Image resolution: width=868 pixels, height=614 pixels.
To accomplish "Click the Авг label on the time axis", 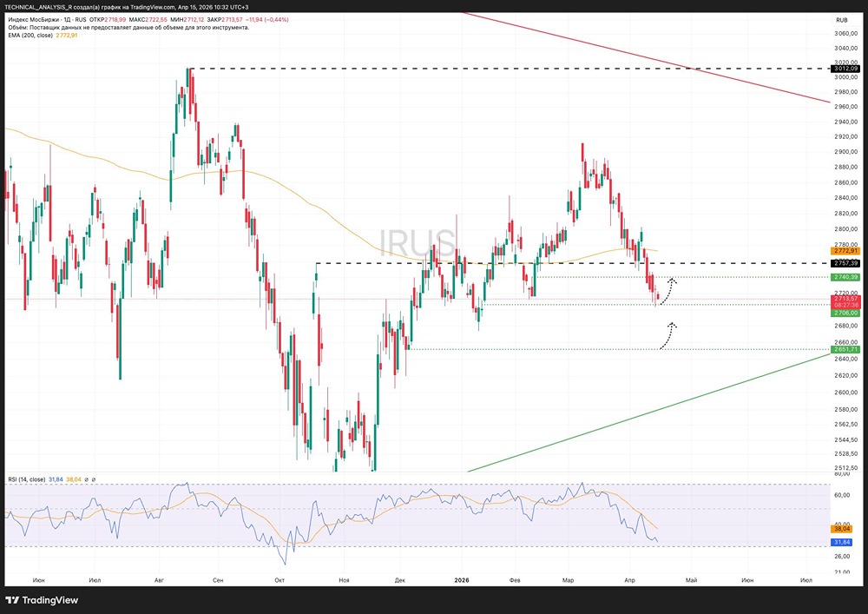I will pyautogui.click(x=160, y=580).
